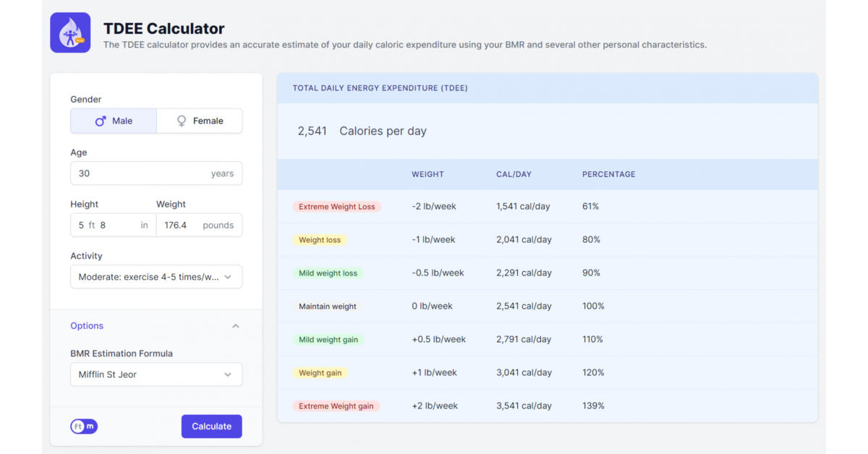Click the green Mild weight loss tag
The width and height of the screenshot is (868, 454).
tap(328, 273)
